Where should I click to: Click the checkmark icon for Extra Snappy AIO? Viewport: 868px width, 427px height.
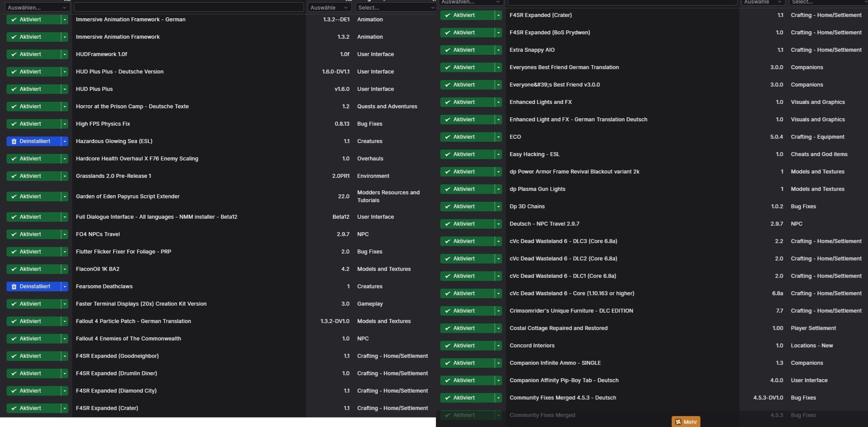pos(448,50)
